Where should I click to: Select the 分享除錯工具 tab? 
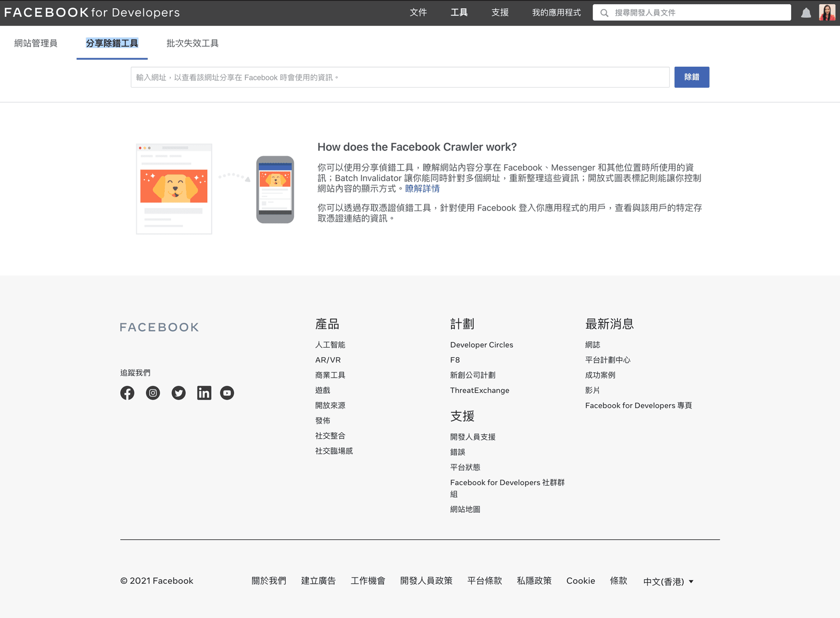(112, 43)
